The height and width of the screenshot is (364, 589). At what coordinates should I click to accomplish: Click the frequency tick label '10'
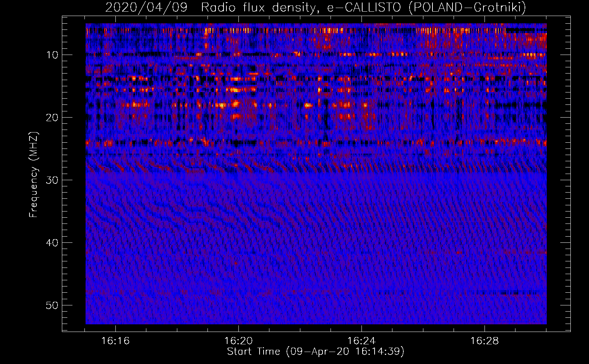click(x=52, y=55)
